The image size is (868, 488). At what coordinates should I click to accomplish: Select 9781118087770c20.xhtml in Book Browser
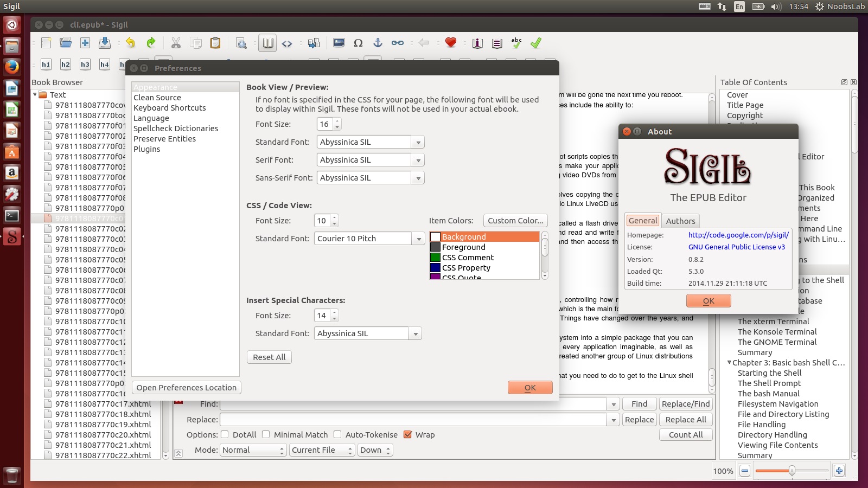pos(103,435)
